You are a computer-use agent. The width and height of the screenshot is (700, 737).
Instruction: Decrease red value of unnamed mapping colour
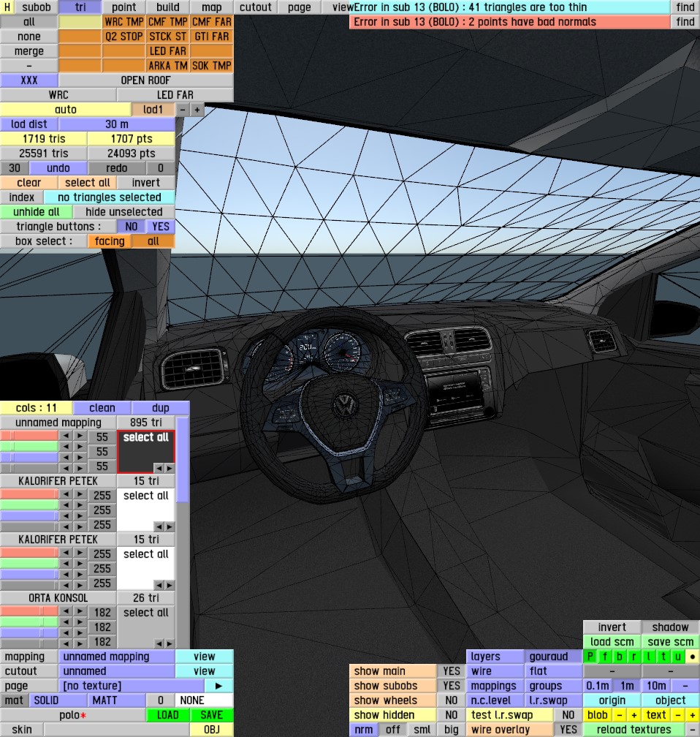[66, 435]
